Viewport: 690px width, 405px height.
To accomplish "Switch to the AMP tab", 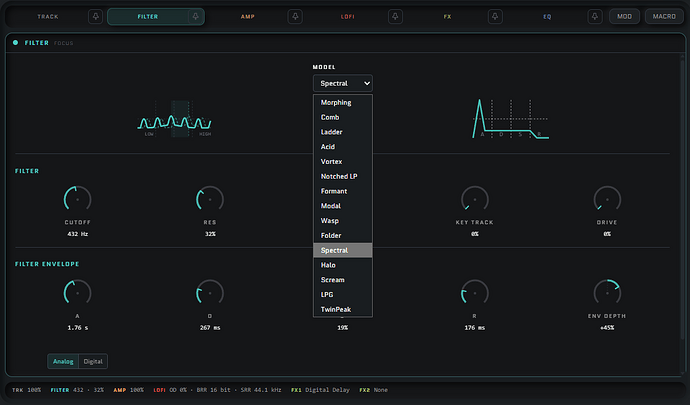I will pyautogui.click(x=248, y=17).
